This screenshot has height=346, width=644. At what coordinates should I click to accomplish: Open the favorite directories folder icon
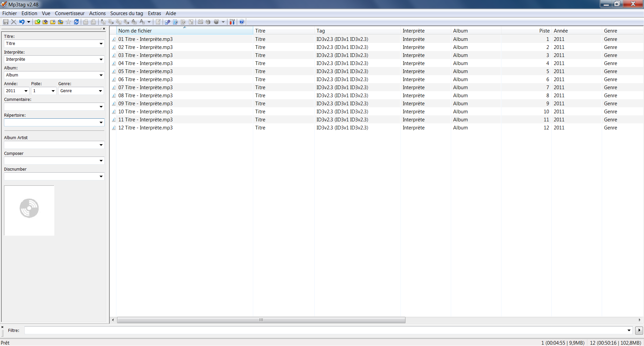tap(61, 22)
